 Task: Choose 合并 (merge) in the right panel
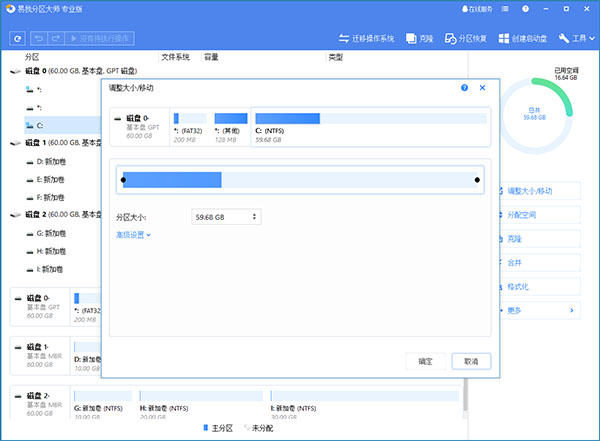coord(515,262)
